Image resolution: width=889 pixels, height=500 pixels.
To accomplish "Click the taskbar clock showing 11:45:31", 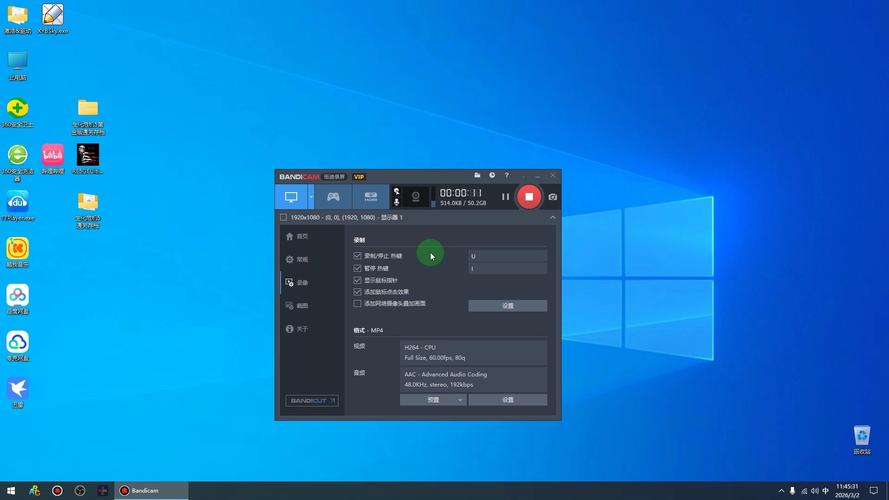I will click(x=847, y=490).
